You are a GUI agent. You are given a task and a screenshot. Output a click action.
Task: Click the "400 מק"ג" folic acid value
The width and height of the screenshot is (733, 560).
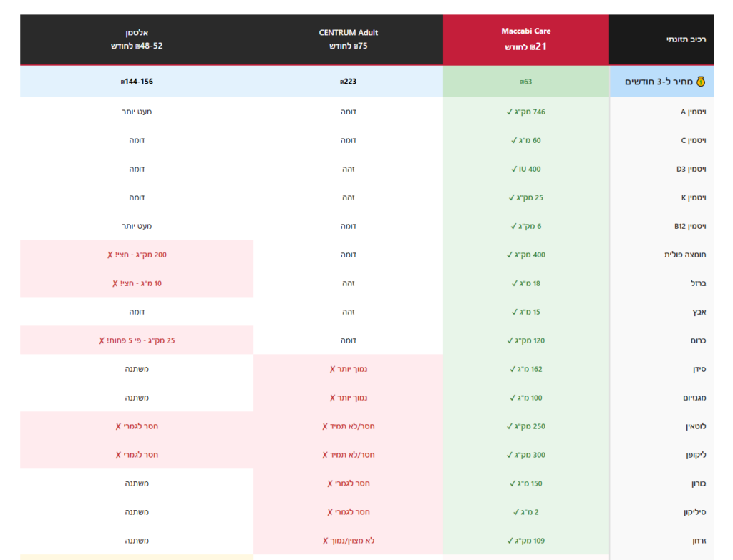[526, 255]
